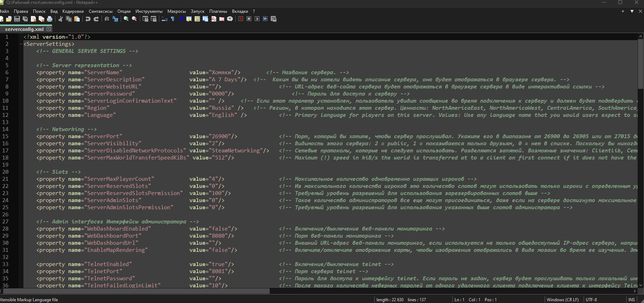644x303 pixels.
Task: Open the Инструменты menu
Action: 149,11
